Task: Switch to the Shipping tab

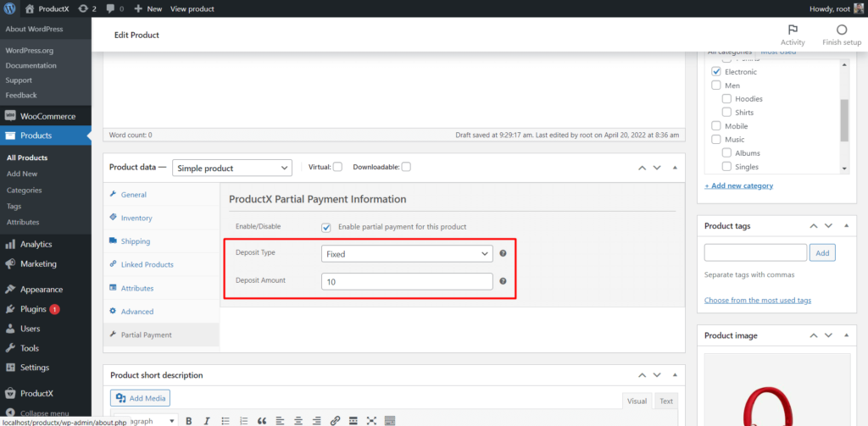Action: [162, 241]
